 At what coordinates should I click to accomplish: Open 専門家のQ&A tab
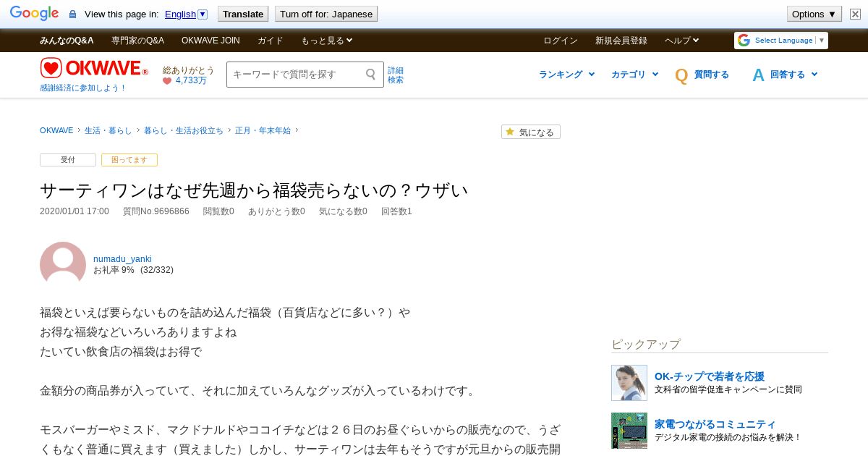(137, 41)
